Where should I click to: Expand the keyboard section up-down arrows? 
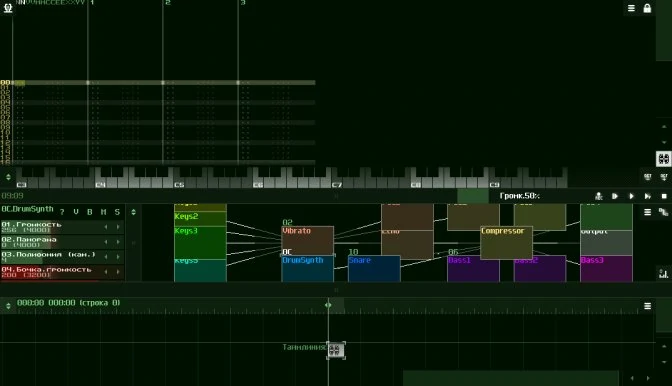pyautogui.click(x=8, y=177)
